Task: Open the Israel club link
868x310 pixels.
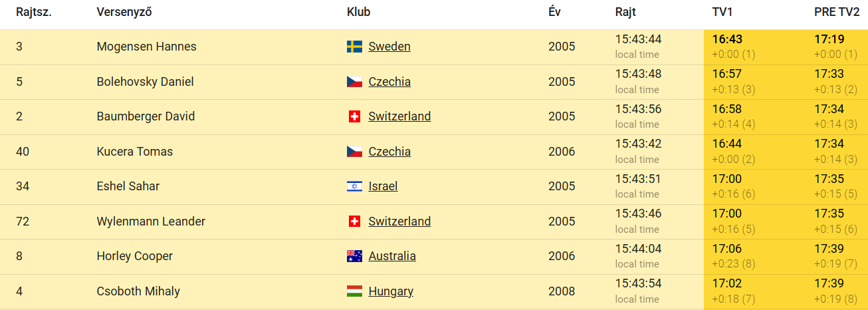Action: click(383, 186)
